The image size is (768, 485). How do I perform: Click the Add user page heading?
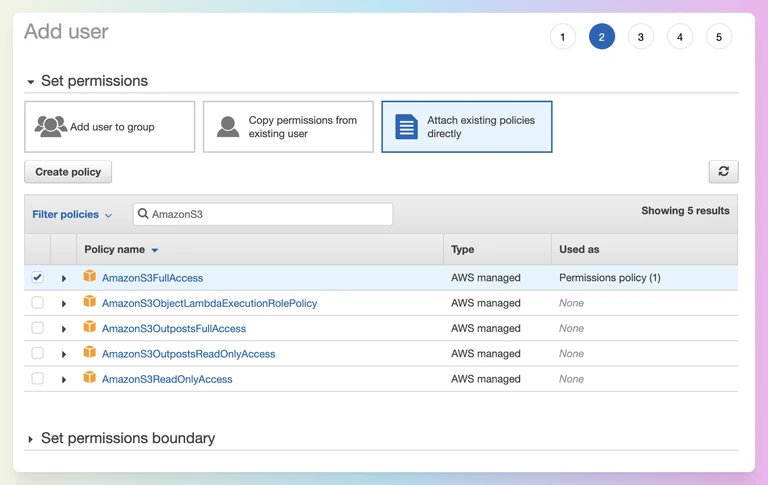pos(67,31)
